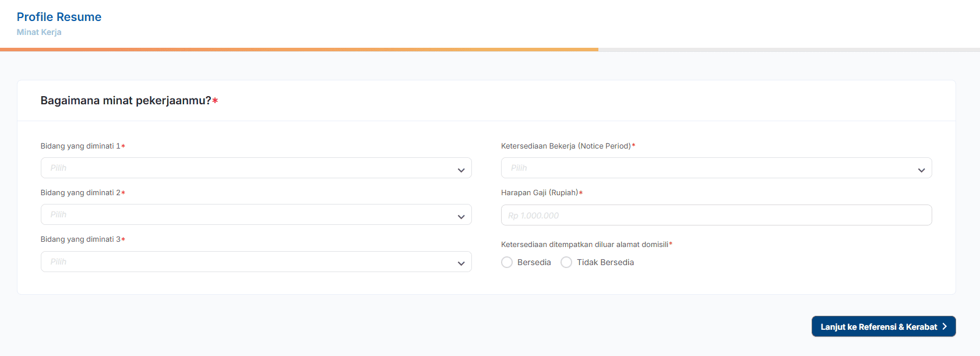Screen dimensions: 980x356
Task: Click the chevron arrow in Bidang yang diminati 1
Action: pos(461,170)
